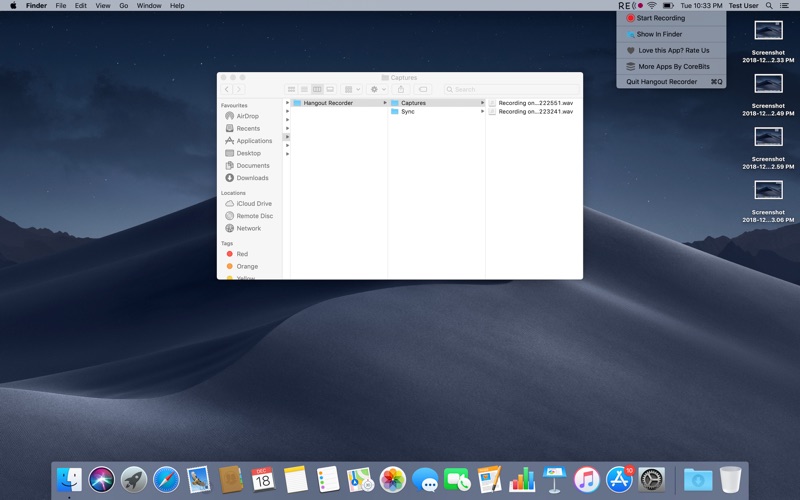Screen dimensions: 800x500
Task: Open iCloud Drive in sidebar
Action: [x=249, y=204]
